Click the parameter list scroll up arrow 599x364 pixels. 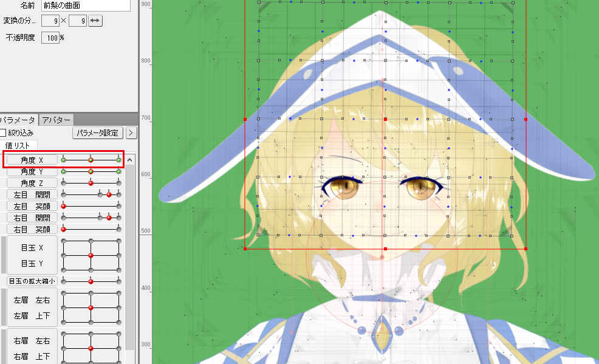(x=130, y=160)
